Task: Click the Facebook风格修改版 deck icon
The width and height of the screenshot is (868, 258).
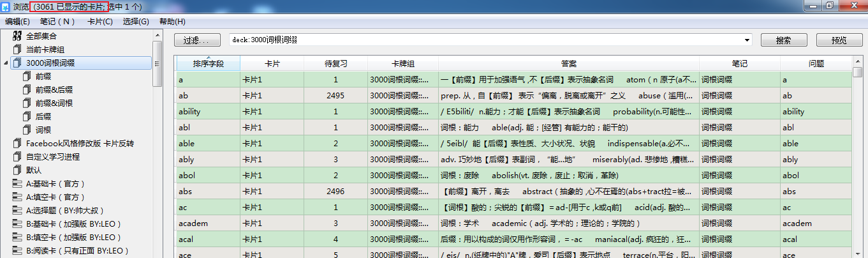Action: pyautogui.click(x=17, y=143)
